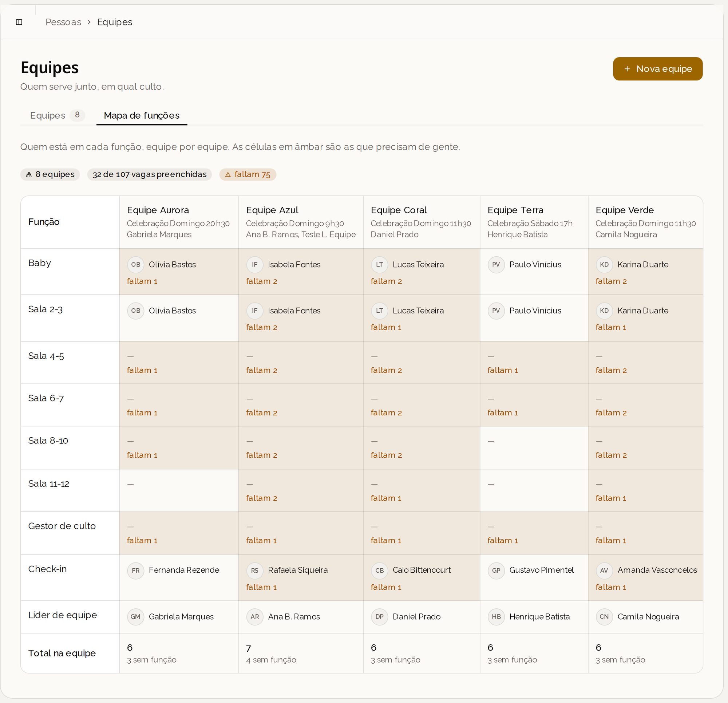Click the Equipes breadcrumb item

114,22
